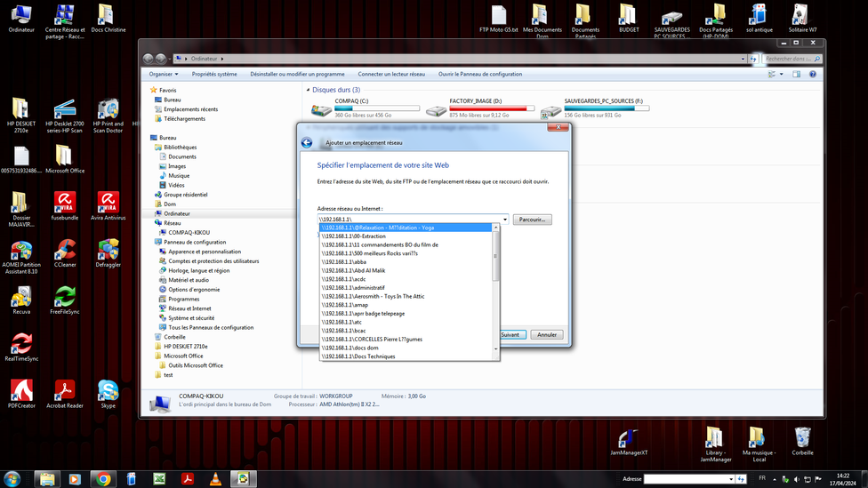Click the Windows Start orb

13,479
